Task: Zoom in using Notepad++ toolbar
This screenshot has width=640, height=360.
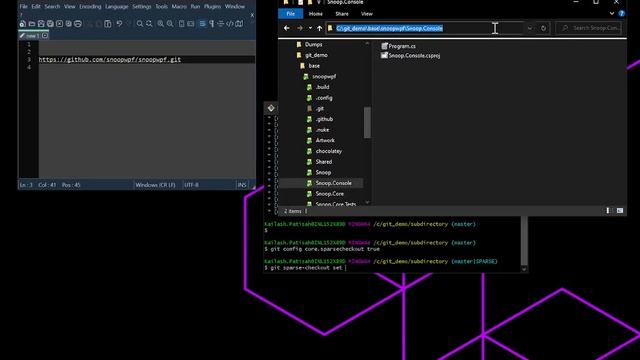Action: 161,24
